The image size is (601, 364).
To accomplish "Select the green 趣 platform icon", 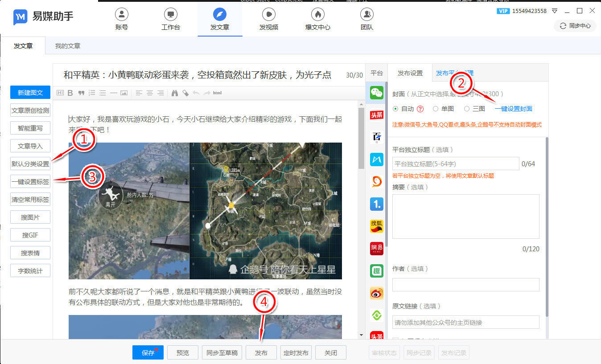I will [x=377, y=271].
